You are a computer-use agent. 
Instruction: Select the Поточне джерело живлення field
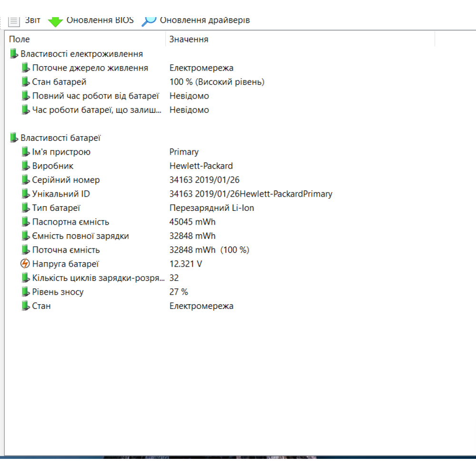tap(90, 68)
